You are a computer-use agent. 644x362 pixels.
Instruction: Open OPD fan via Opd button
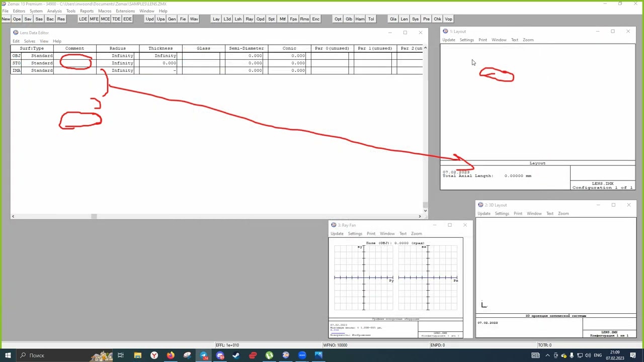coord(261,19)
